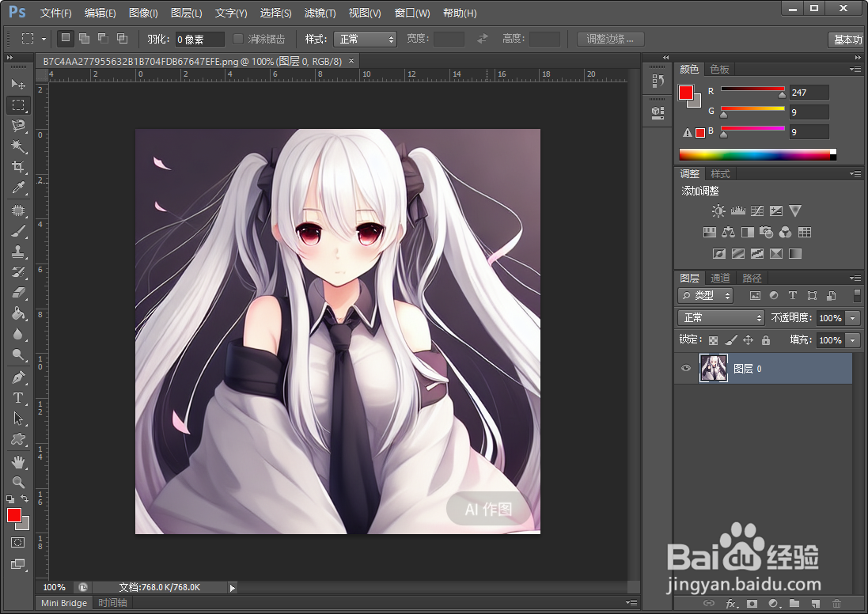Viewport: 868px width, 614px height.
Task: Switch to the 通道 channels tab
Action: click(720, 278)
